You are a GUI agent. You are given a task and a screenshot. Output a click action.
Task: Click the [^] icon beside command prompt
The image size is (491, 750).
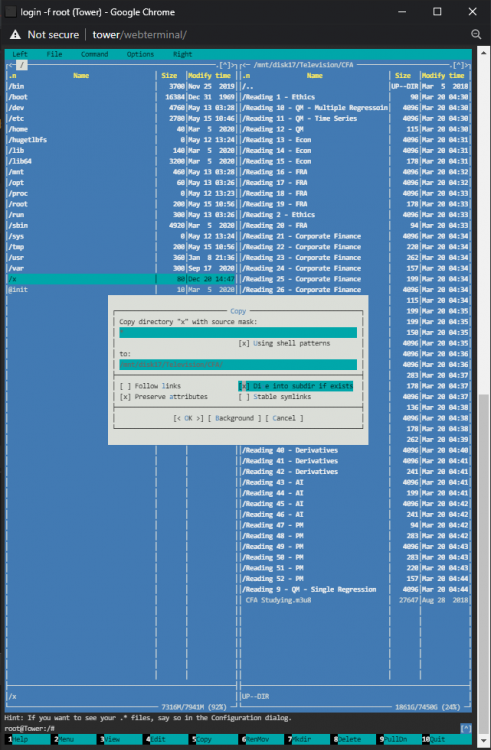pos(466,728)
